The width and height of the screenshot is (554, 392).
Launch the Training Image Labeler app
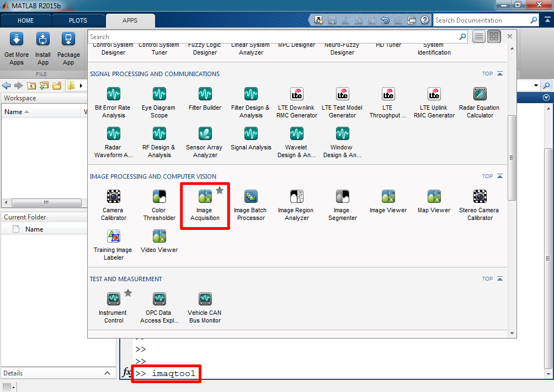[x=113, y=245]
